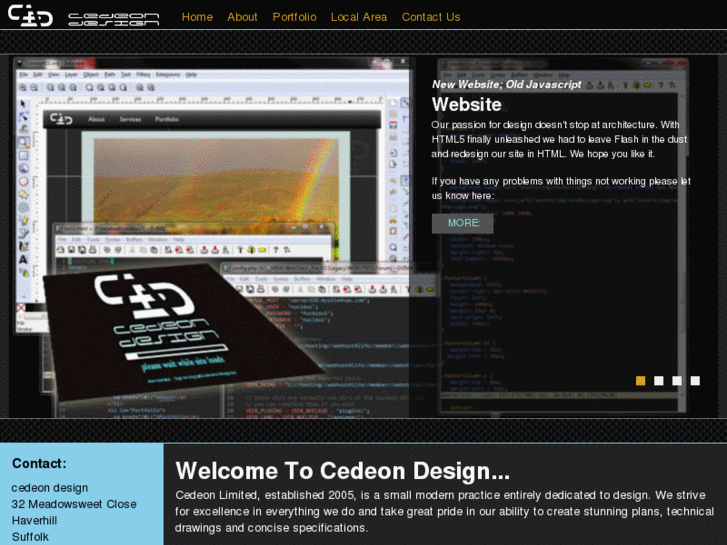This screenshot has width=727, height=545.
Task: Select the Local Area menu item
Action: tap(359, 17)
